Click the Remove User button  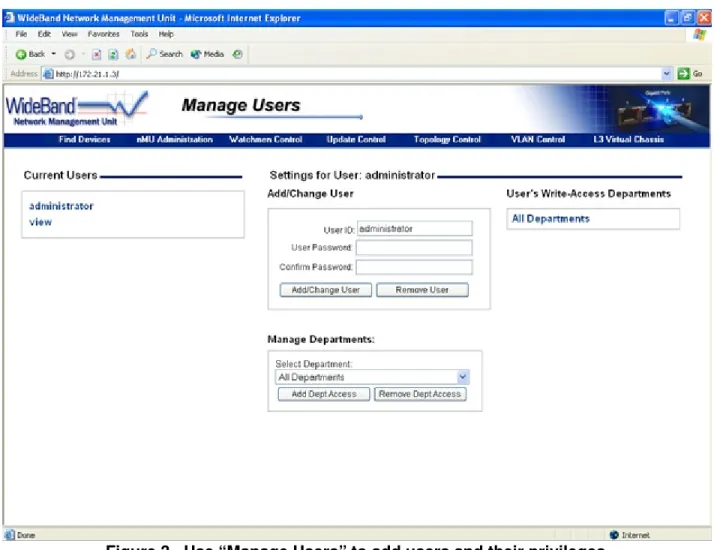[422, 290]
